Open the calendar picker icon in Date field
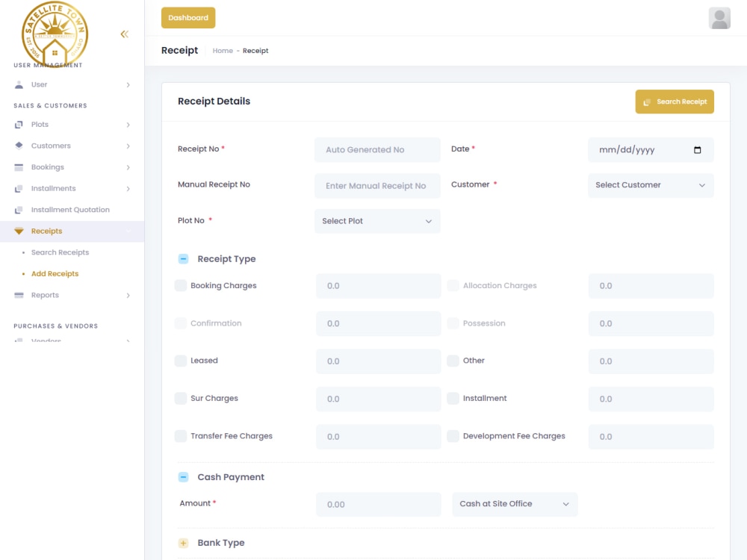The width and height of the screenshot is (747, 560). pos(697,150)
